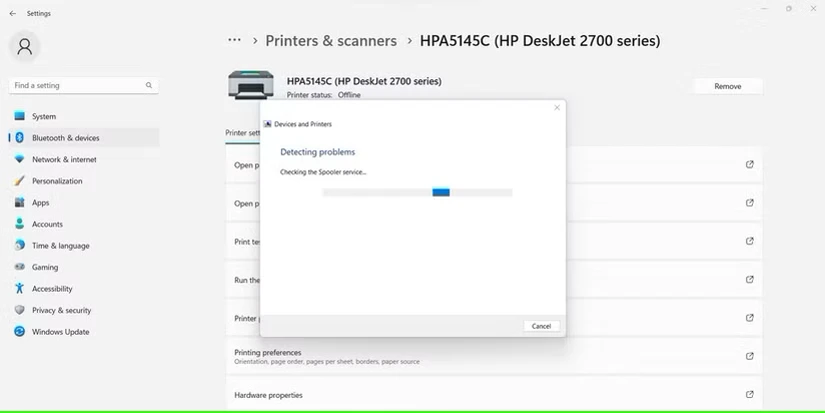Select the Printer settings tab
This screenshot has height=413, width=825.
243,133
